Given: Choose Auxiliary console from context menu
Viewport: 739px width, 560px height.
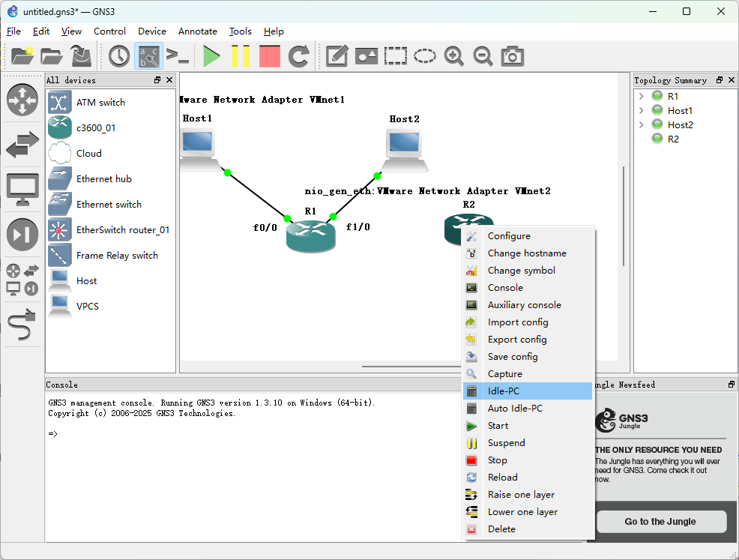Looking at the screenshot, I should [x=528, y=305].
